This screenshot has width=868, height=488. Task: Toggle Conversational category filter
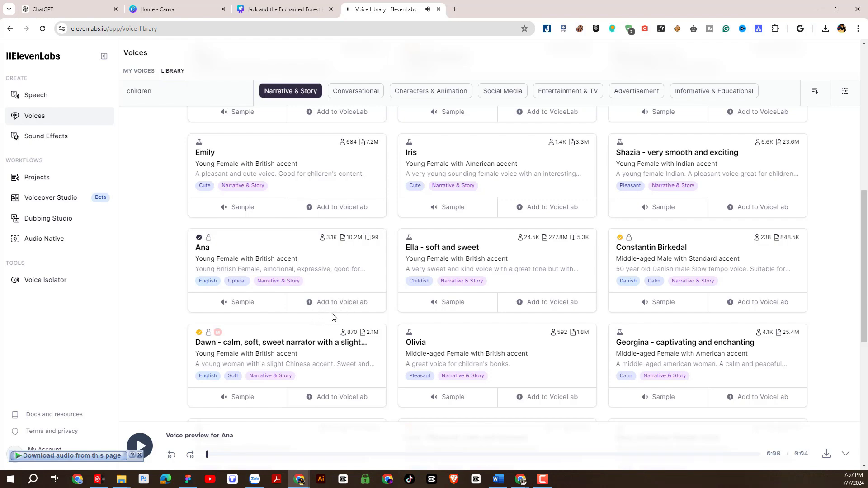356,91
